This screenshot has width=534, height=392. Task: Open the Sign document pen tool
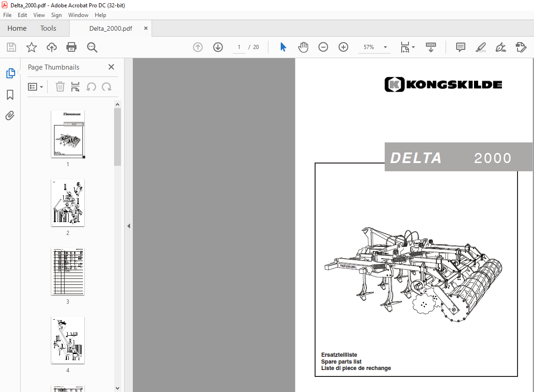pyautogui.click(x=501, y=47)
